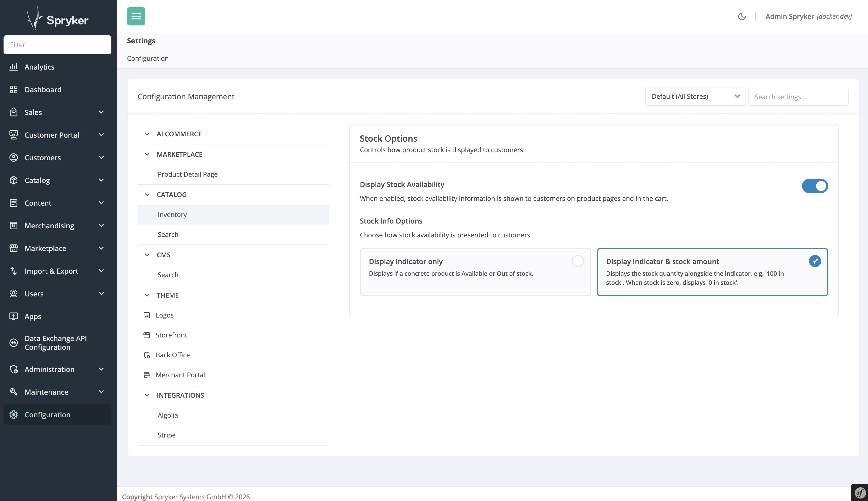Collapse the CATALOG section
Screen dimensions: 868x501
click(x=147, y=194)
